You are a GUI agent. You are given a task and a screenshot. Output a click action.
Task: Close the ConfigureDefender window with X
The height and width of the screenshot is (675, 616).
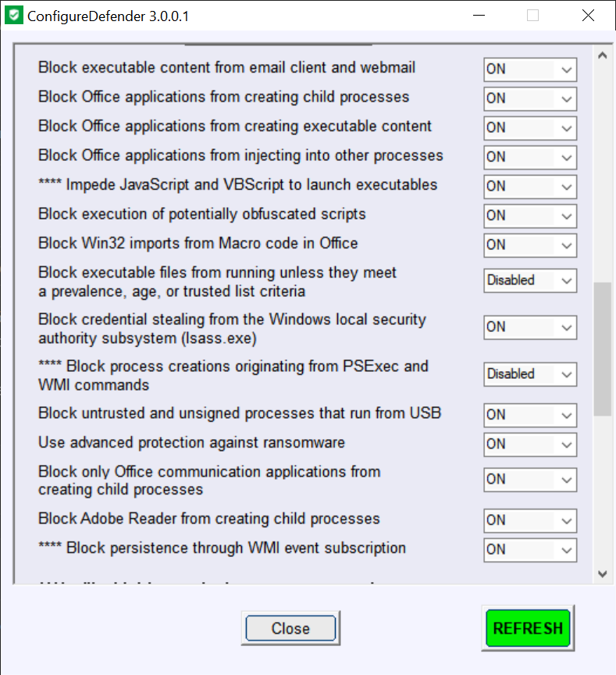pos(588,15)
